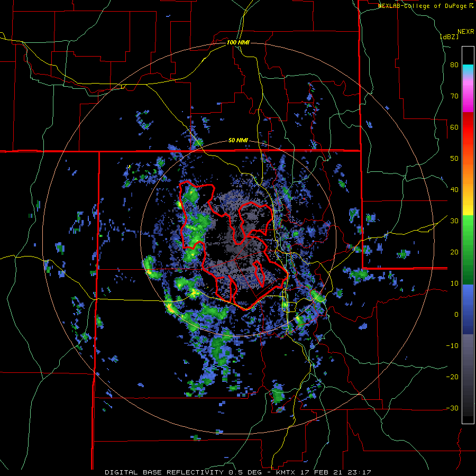Click the -30 value on the dBZ scale
Viewport: 476px width, 476px height.
452,408
